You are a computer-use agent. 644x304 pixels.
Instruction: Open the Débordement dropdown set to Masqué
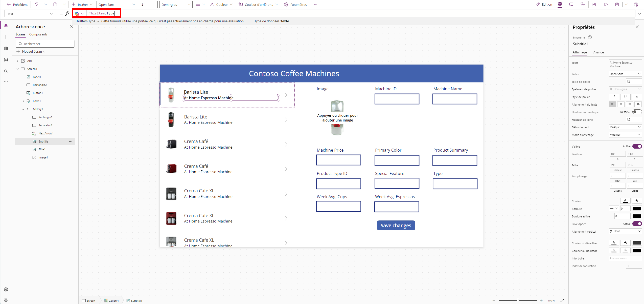pos(625,127)
